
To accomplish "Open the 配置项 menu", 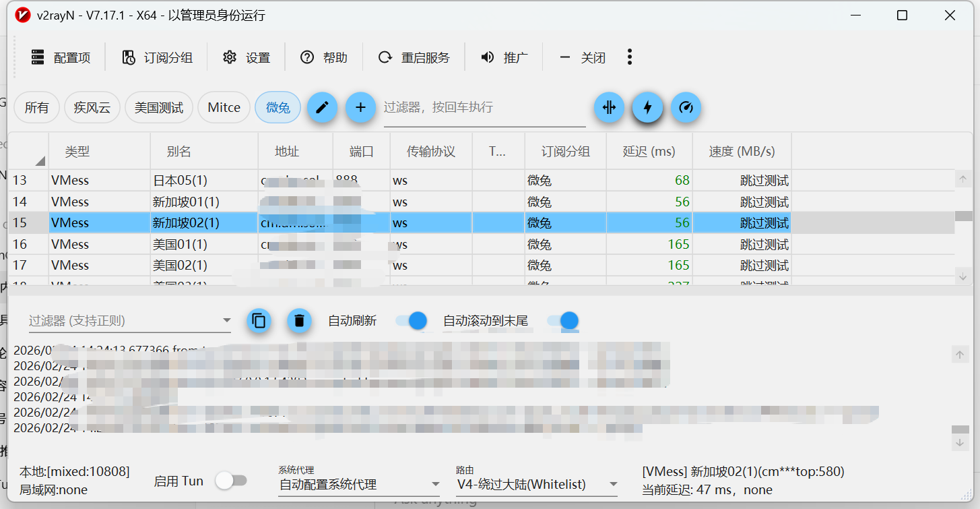I will (x=61, y=57).
